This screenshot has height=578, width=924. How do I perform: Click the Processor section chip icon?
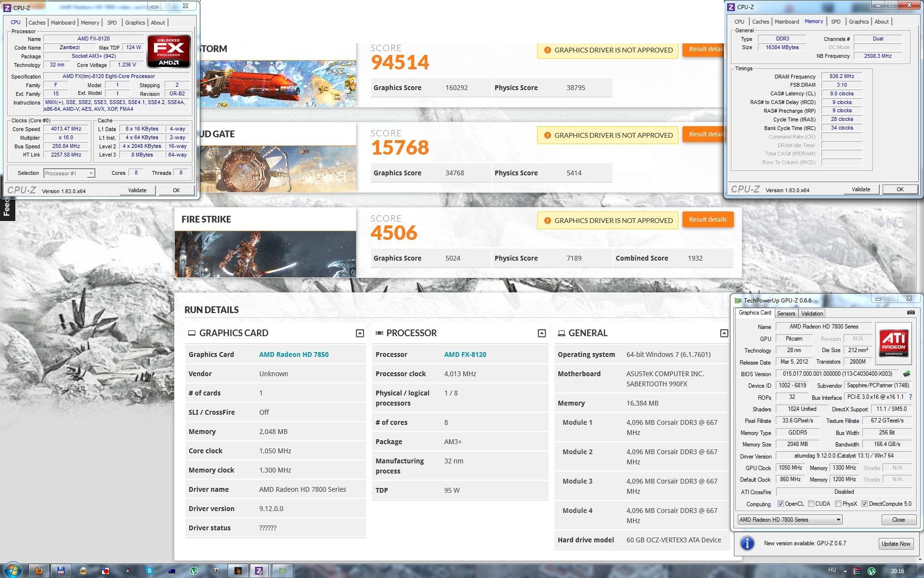tap(379, 333)
